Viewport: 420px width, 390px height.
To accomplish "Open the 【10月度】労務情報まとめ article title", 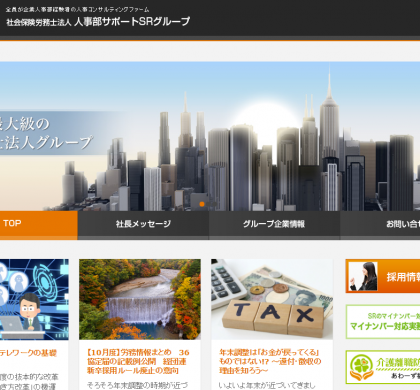I will [x=138, y=361].
